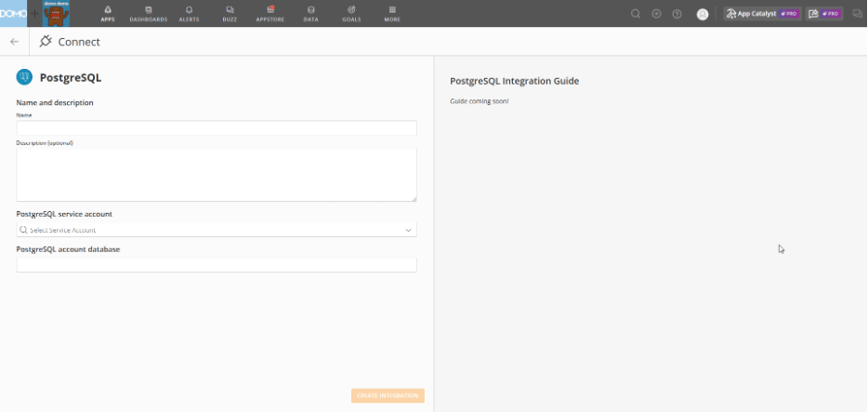Open the Select Service Account dropdown

pyautogui.click(x=217, y=230)
